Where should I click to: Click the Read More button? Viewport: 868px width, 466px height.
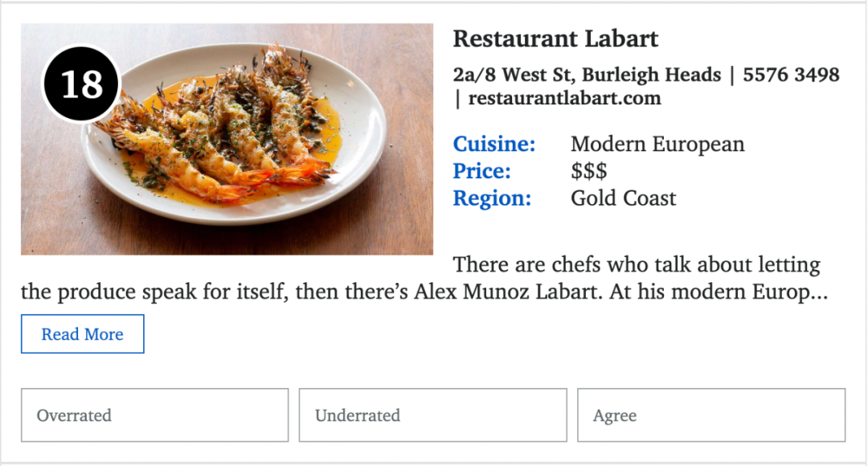(83, 333)
